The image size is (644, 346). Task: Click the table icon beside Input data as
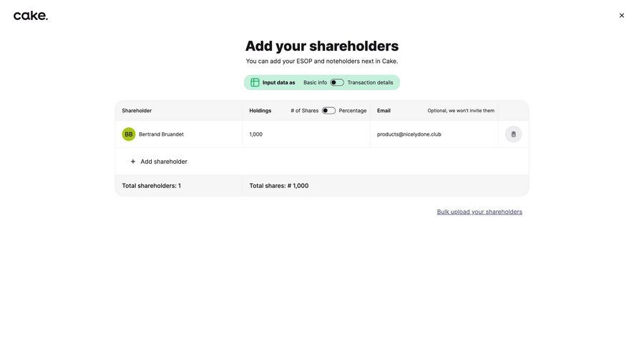pyautogui.click(x=255, y=83)
